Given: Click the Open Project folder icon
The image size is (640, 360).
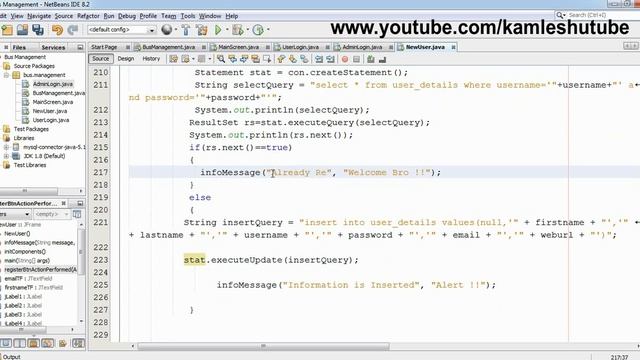Looking at the screenshot, I should click(22, 29).
